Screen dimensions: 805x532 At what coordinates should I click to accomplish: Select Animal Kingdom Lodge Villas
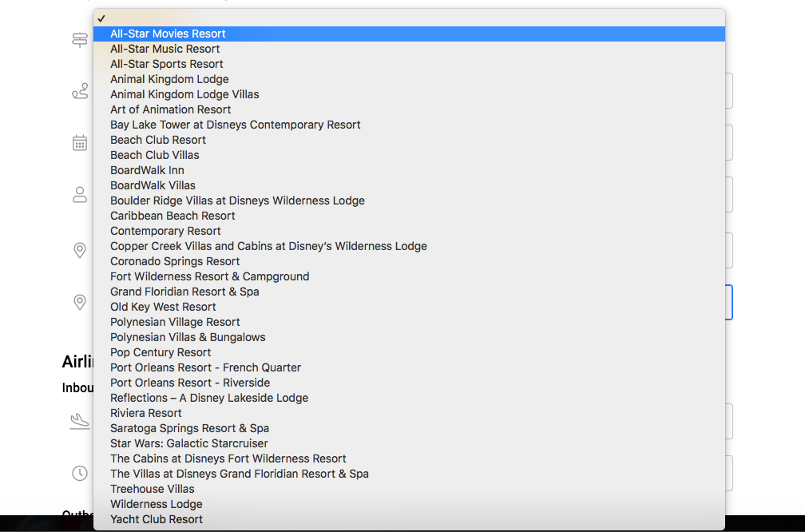184,94
